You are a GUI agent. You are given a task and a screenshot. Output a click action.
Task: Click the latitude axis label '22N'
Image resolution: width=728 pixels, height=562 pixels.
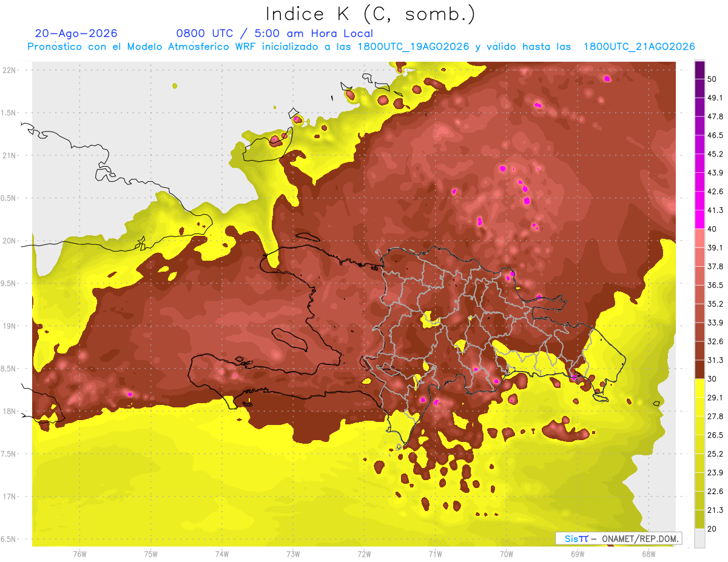(x=9, y=70)
